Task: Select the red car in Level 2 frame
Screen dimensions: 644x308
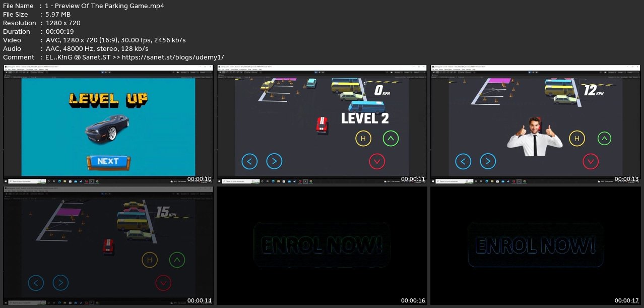Action: (x=322, y=125)
